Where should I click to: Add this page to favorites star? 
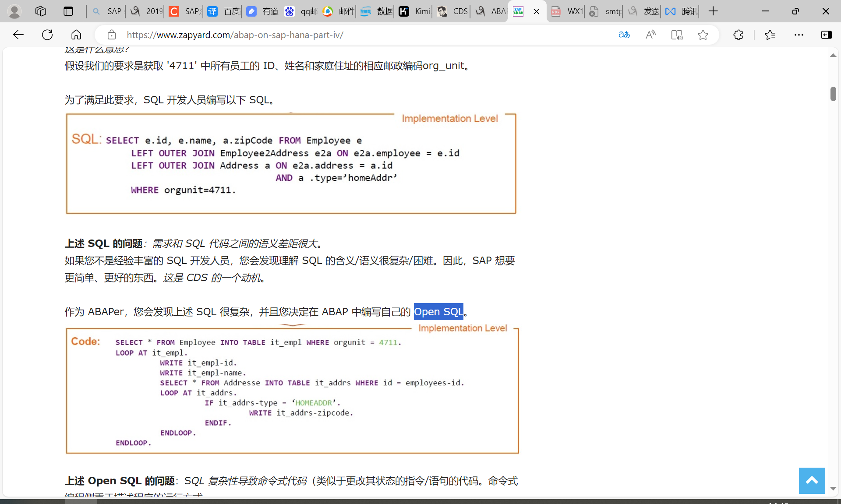[703, 35]
